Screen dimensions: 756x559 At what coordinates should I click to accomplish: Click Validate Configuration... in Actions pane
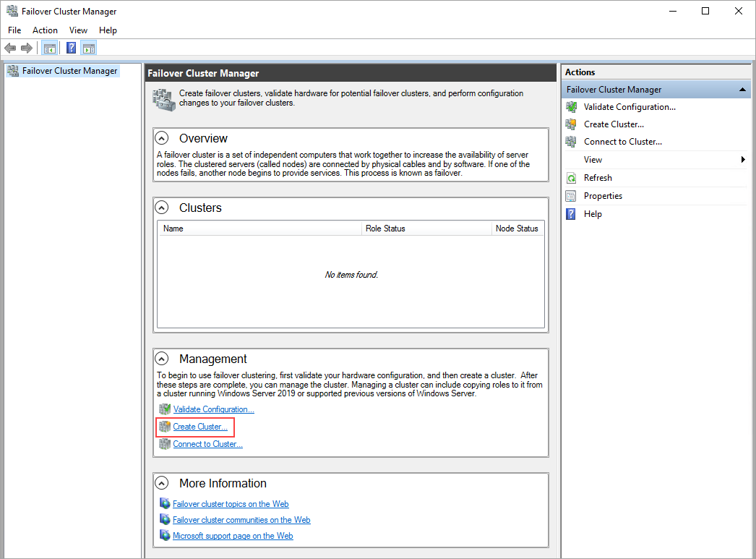pos(630,107)
